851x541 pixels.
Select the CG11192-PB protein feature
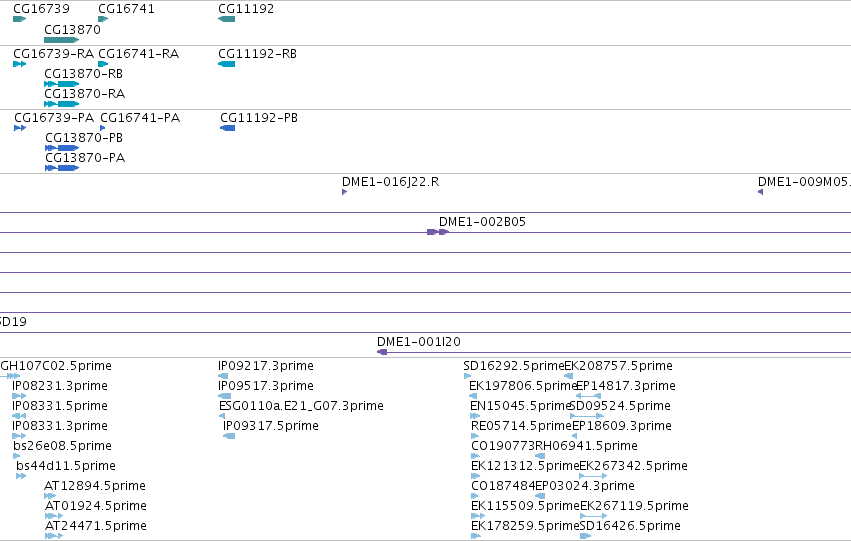(x=227, y=128)
